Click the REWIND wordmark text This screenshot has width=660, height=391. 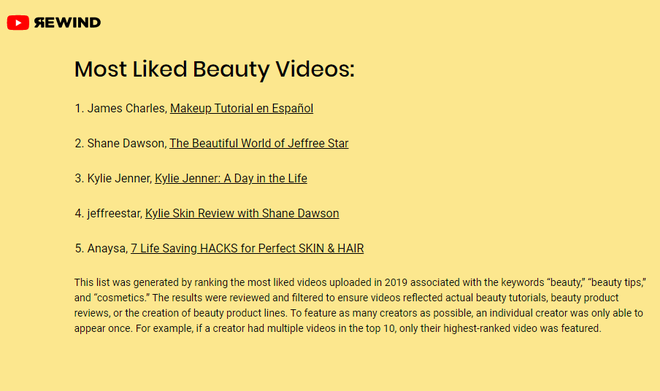coord(67,23)
